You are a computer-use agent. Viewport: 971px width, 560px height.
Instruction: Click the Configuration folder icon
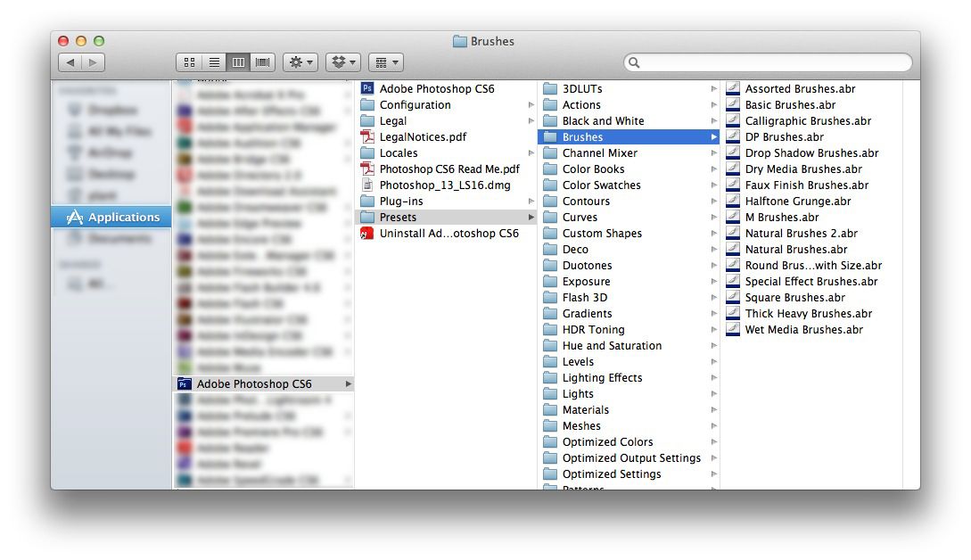(x=367, y=104)
